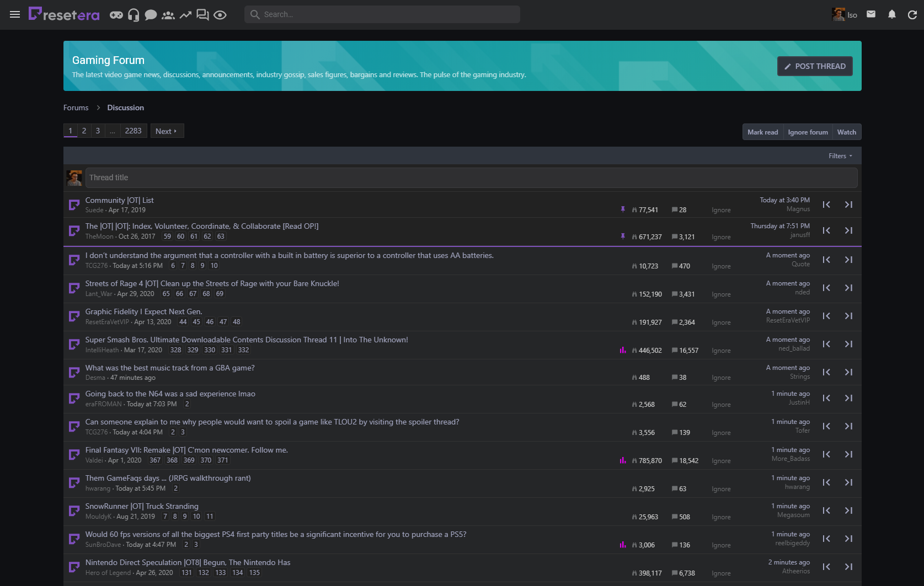The height and width of the screenshot is (586, 924).
Task: Ignore the TLOU2 spoiler thread
Action: [721, 433]
